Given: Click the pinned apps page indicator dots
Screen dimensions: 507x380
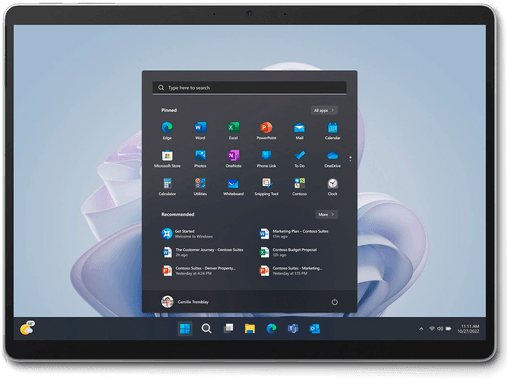Looking at the screenshot, I should [x=350, y=159].
